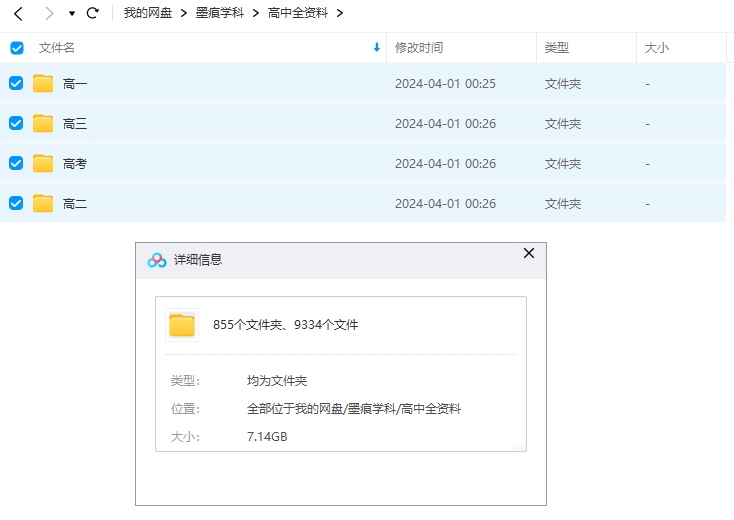The width and height of the screenshot is (734, 520).
Task: Expand the chevron after 高中全资料 breadcrumb
Action: pos(340,13)
